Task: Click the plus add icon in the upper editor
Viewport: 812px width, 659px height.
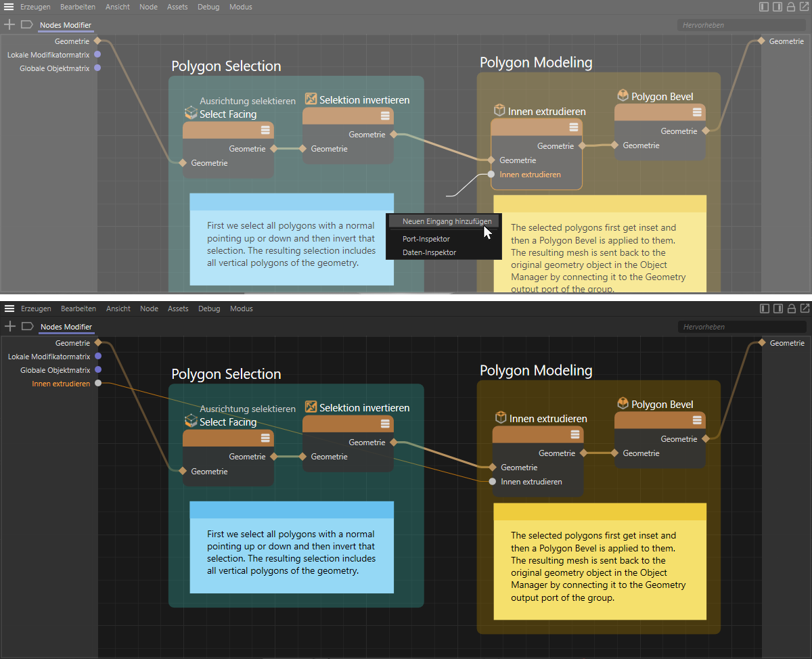Action: 9,24
